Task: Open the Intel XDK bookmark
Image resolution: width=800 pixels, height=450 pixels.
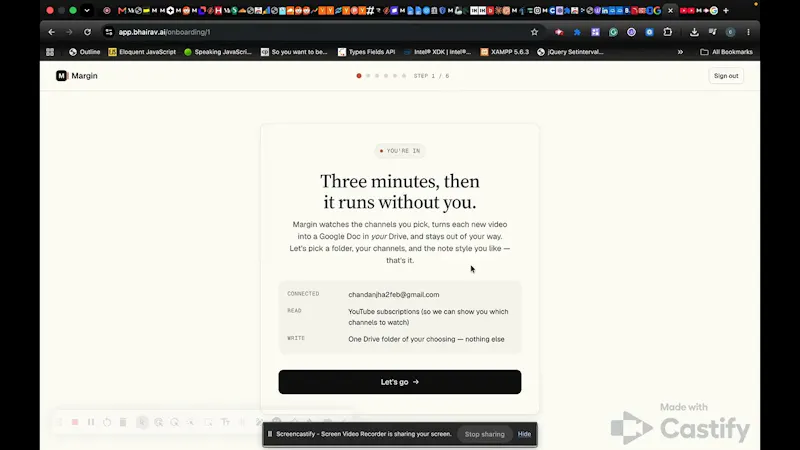Action: (x=437, y=52)
